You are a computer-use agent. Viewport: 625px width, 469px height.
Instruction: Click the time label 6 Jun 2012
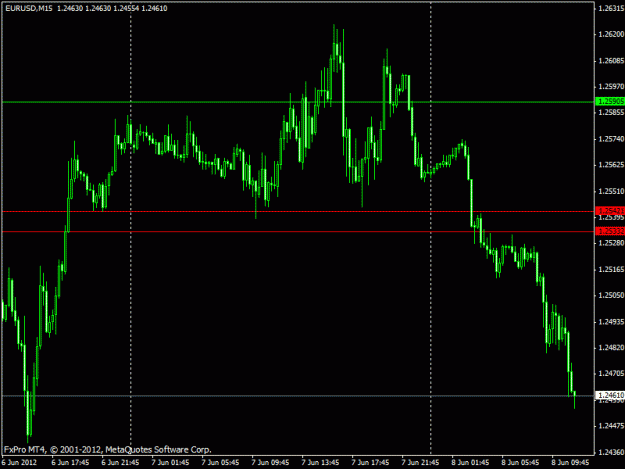[x=19, y=462]
